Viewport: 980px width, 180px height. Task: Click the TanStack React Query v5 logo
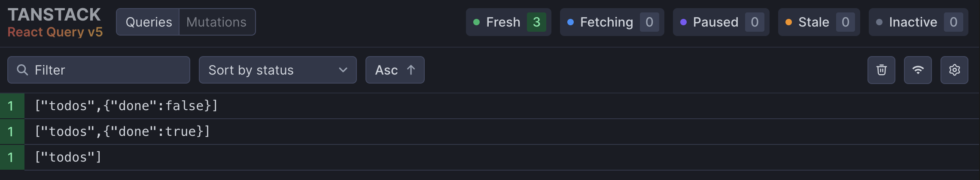pos(55,22)
